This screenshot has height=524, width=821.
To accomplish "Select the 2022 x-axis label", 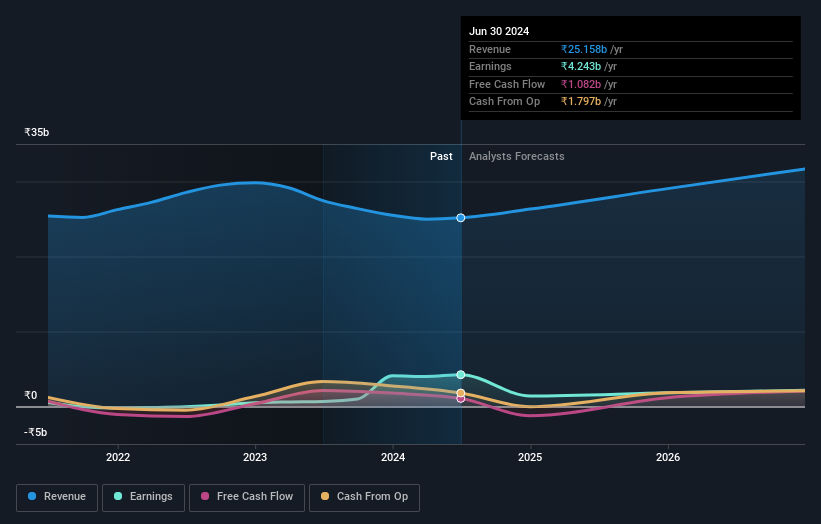I will pos(118,457).
